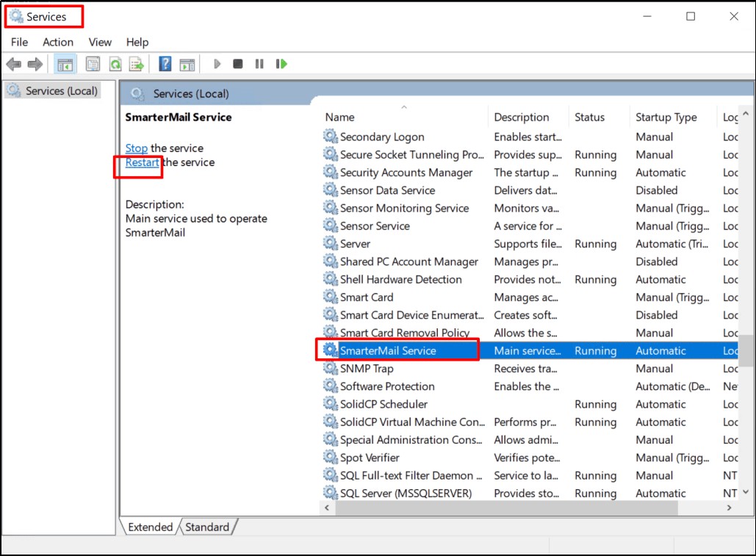Click the horizontal scrollbar thumb
The width and height of the screenshot is (756, 556).
pos(506,508)
